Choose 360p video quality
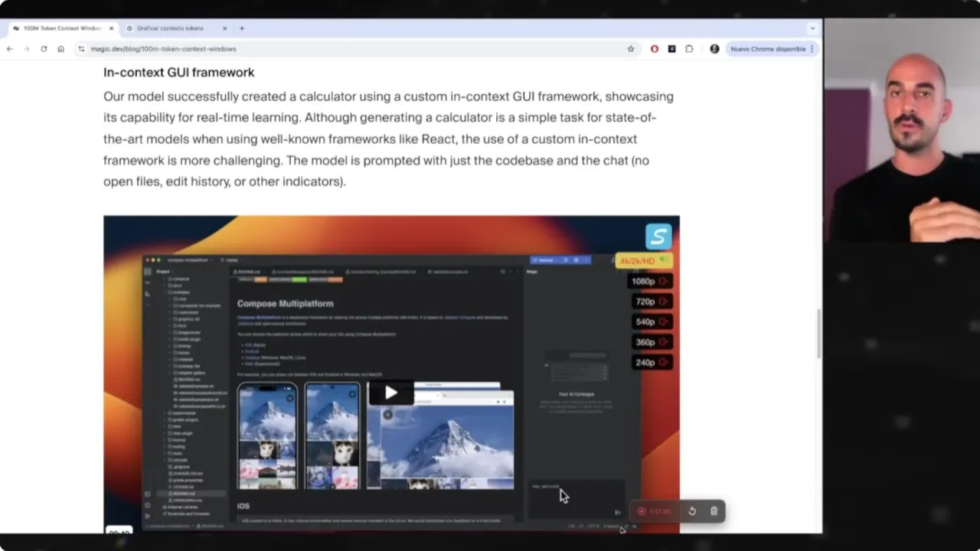The image size is (980, 551). [x=652, y=342]
